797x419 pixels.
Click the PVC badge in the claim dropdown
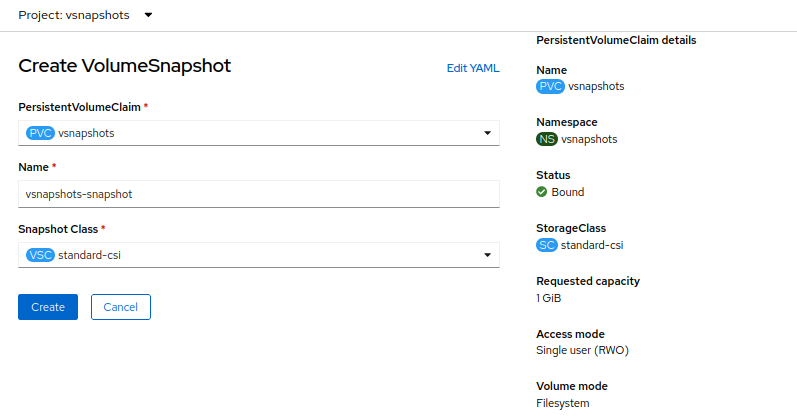click(x=40, y=133)
